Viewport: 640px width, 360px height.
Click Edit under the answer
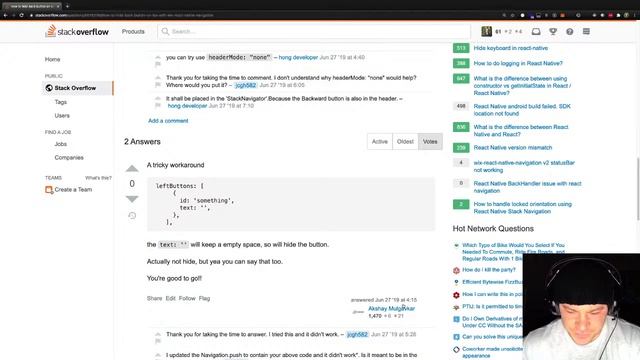(170, 298)
